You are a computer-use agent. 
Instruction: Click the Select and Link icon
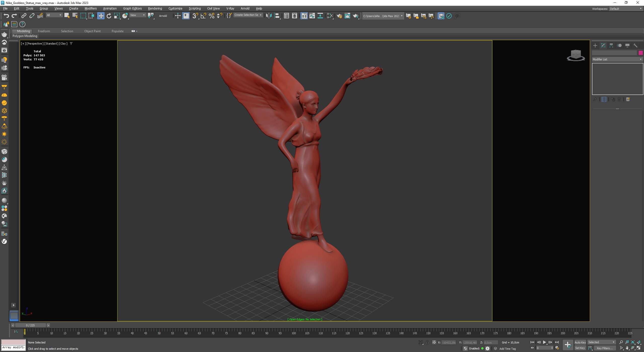[24, 16]
